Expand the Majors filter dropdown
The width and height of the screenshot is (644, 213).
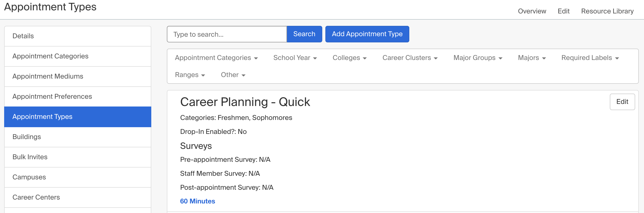[531, 58]
